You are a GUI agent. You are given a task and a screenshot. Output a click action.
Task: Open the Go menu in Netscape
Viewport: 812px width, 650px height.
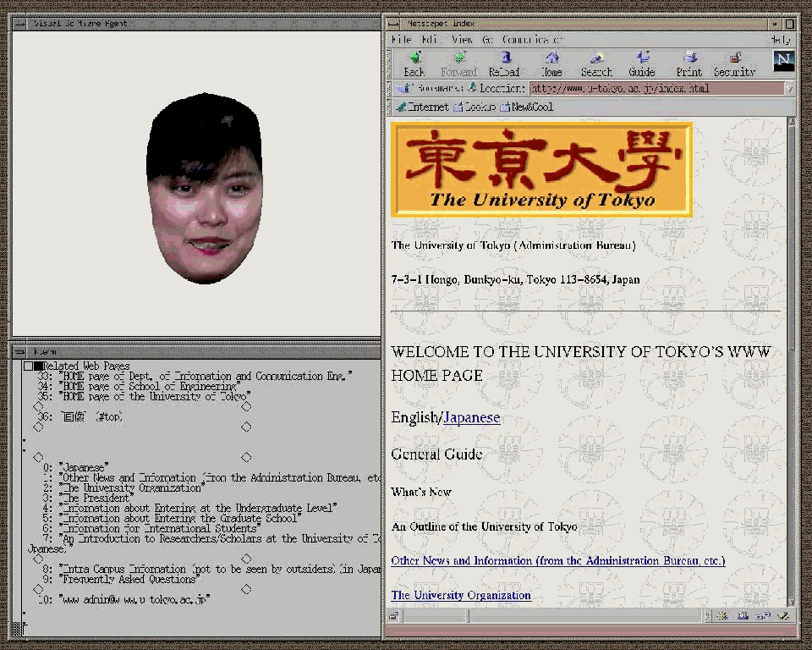click(487, 40)
